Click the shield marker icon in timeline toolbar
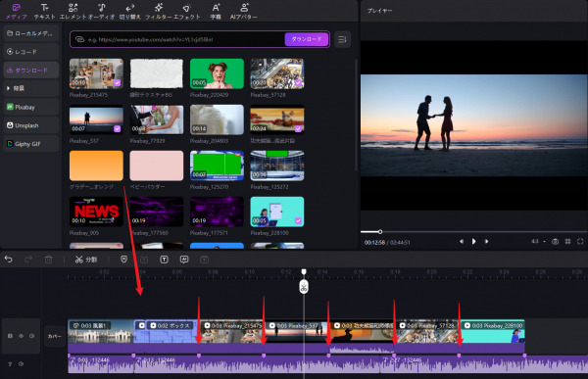Viewport: 588px width, 379px height. (x=123, y=260)
